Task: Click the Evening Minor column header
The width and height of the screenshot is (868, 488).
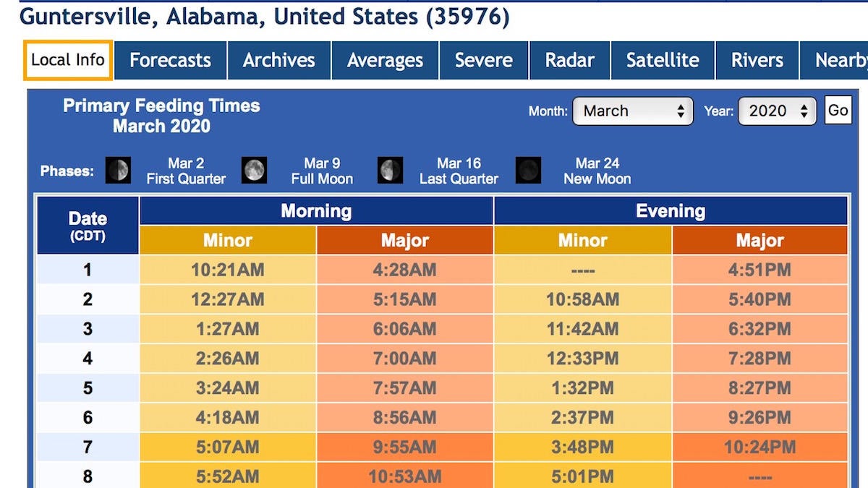Action: (583, 241)
